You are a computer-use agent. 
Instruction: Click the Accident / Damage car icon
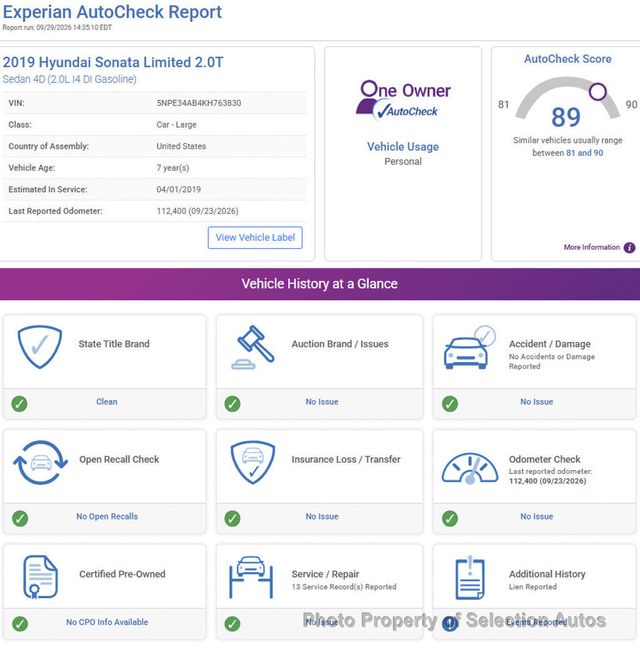[469, 347]
